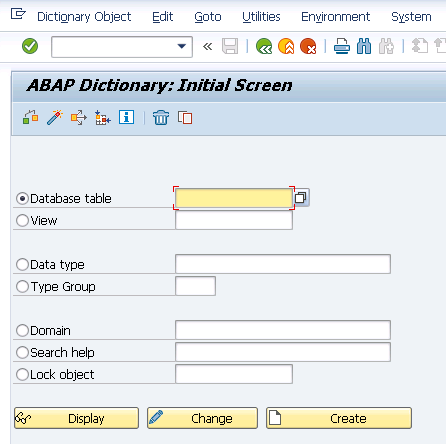The width and height of the screenshot is (446, 444).
Task: Open the window menu icon beside Dictionary Object
Action: click(18, 14)
